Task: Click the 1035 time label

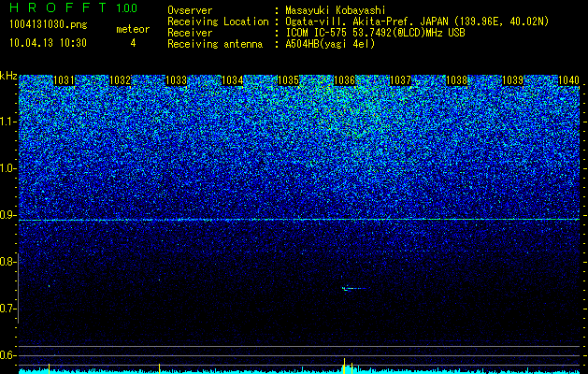Action: [288, 80]
